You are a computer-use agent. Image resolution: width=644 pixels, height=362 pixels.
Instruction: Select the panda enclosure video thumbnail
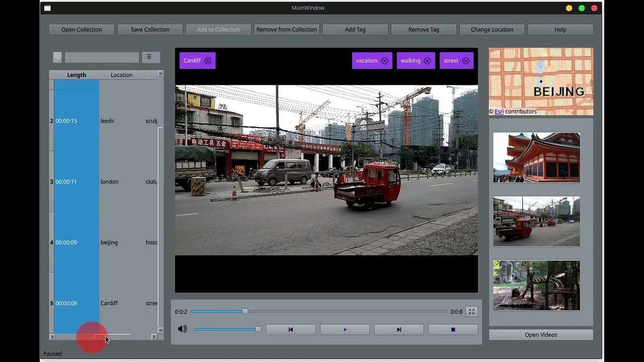(x=536, y=285)
